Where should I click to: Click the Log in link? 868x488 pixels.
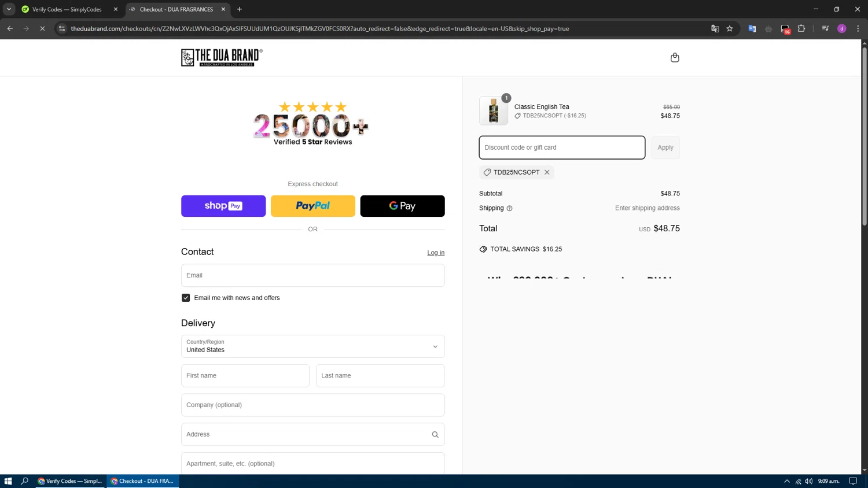point(436,253)
